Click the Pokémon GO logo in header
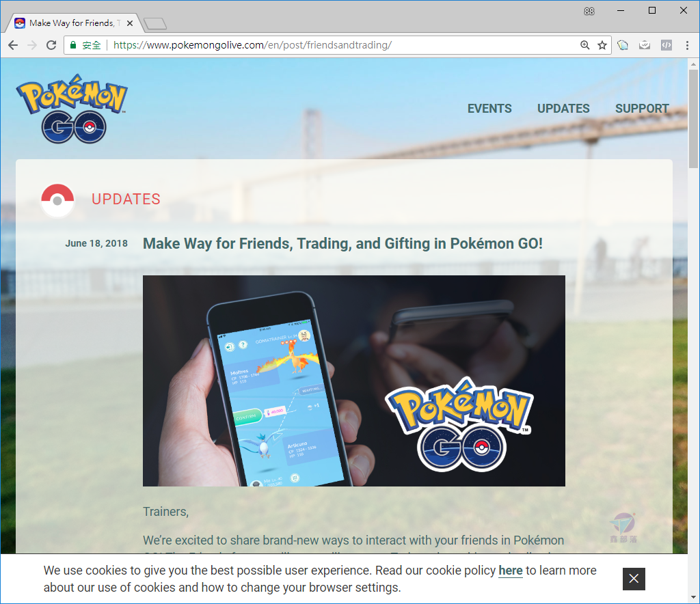This screenshot has width=700, height=604. pyautogui.click(x=72, y=109)
